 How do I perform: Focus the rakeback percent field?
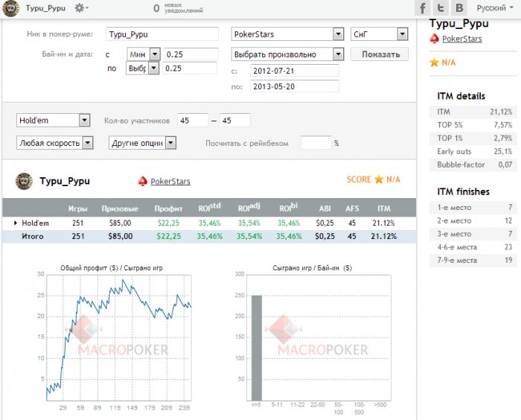coord(316,143)
